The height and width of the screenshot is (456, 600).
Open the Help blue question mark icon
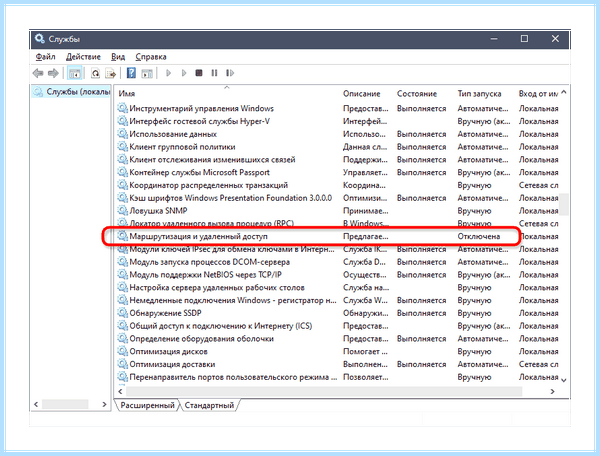point(131,73)
